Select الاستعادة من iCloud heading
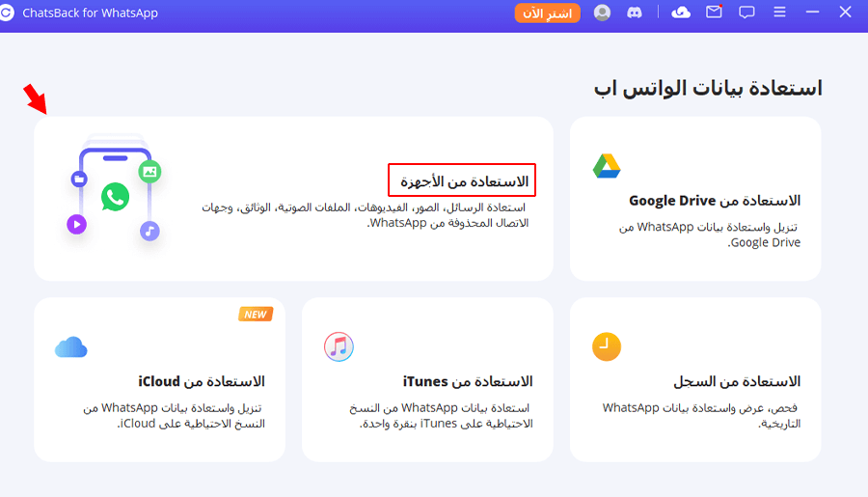This screenshot has height=497, width=868. [202, 381]
